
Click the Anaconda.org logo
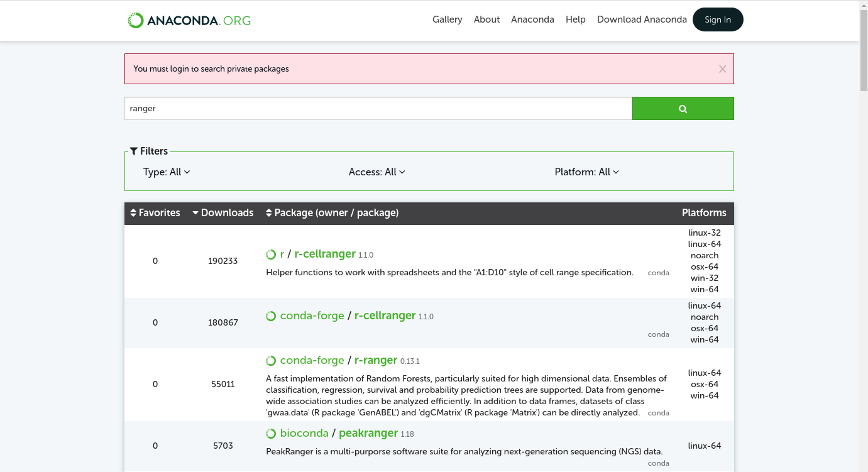point(189,20)
